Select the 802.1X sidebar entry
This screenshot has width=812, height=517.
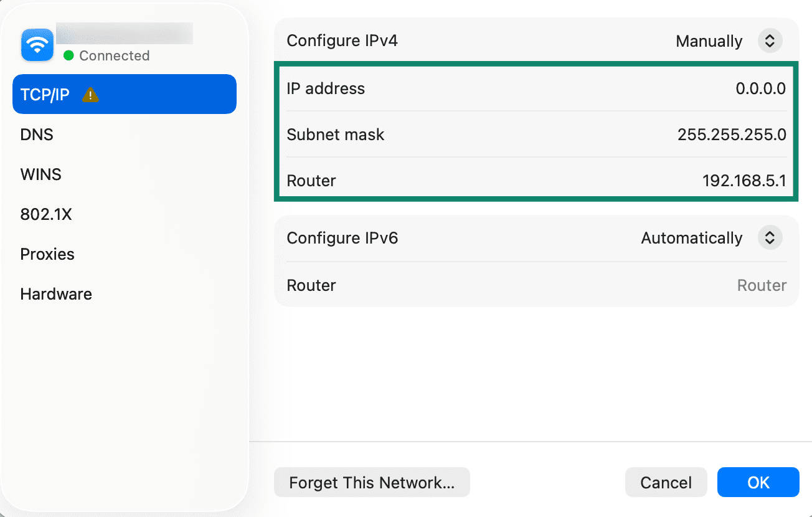[46, 214]
